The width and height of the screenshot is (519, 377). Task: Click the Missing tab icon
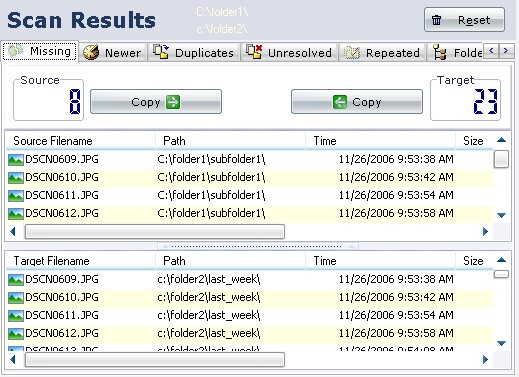tap(16, 51)
